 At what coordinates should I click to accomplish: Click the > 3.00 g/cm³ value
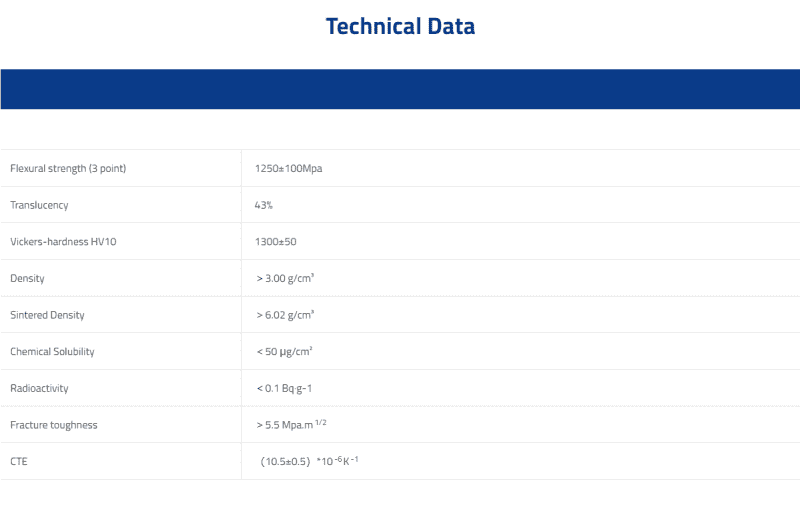[x=285, y=278]
